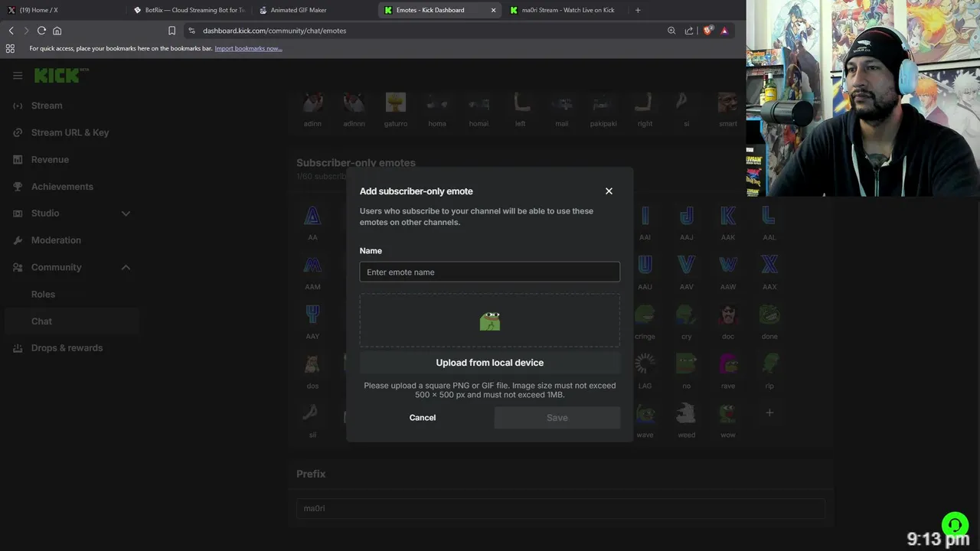
Task: Close the Emotes - Kick Dashboard tab
Action: (x=493, y=10)
